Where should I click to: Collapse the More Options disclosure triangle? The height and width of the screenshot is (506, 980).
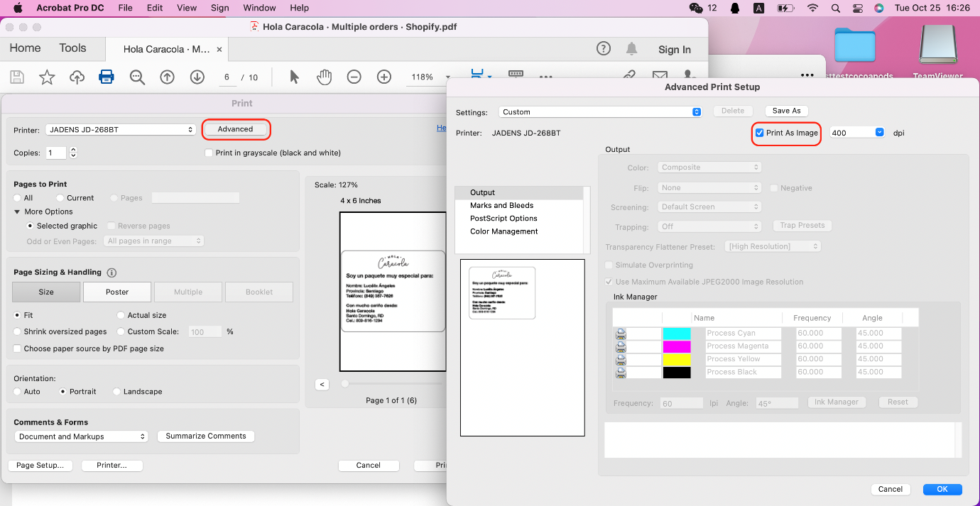(17, 211)
